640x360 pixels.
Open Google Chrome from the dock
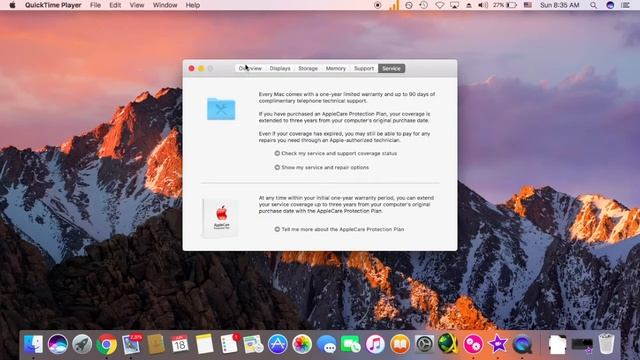pyautogui.click(x=107, y=344)
